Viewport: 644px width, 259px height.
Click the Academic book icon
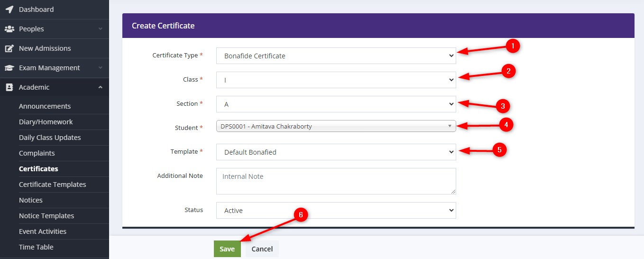(9, 87)
